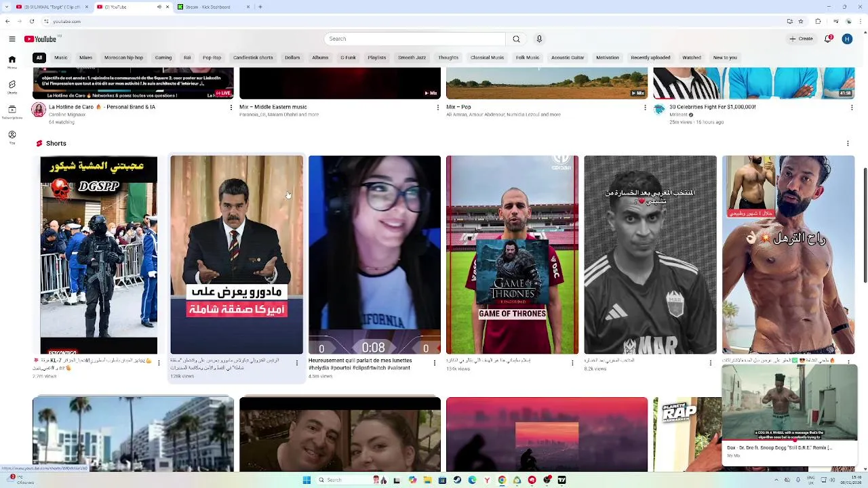Open options for Mix – Pop
This screenshot has width=868, height=488.
click(644, 107)
